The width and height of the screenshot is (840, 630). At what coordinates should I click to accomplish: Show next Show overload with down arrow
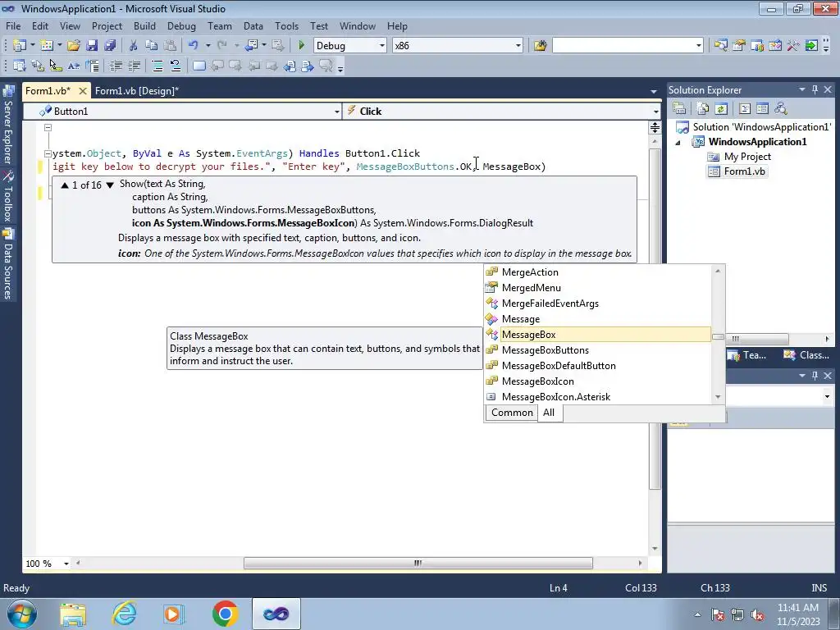click(x=110, y=185)
